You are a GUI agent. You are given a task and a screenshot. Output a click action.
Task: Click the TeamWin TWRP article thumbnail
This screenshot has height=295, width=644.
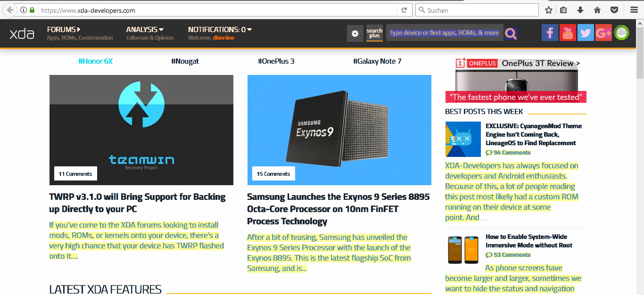tap(141, 130)
